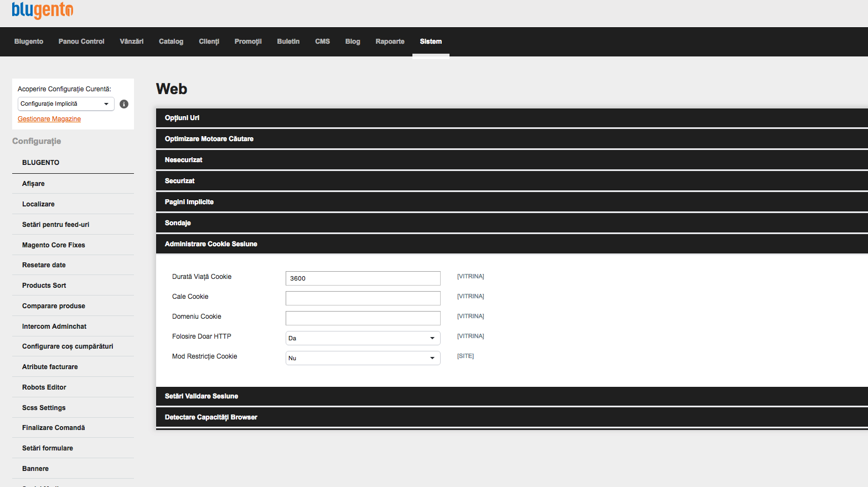The image size is (868, 487).
Task: Collapse Administrare Cookie Sesiune section
Action: coord(512,244)
